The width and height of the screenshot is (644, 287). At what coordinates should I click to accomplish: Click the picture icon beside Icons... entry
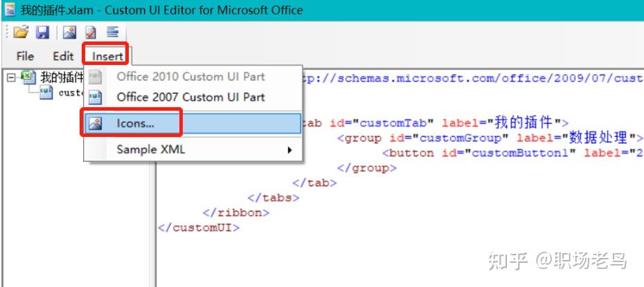96,124
